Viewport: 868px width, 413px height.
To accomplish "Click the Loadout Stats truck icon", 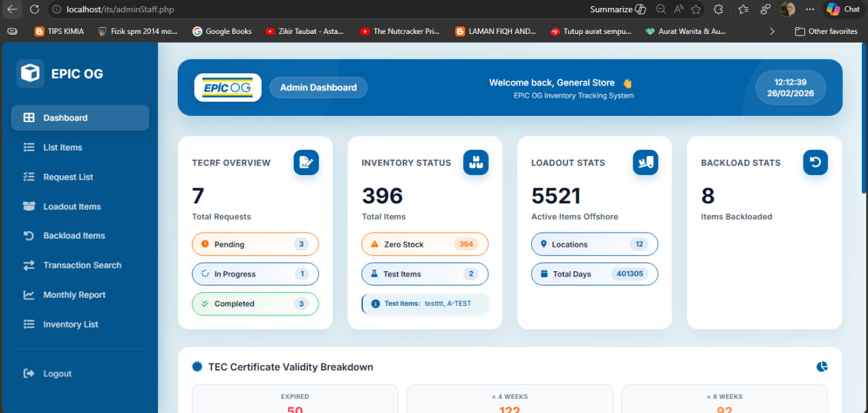I will [646, 162].
